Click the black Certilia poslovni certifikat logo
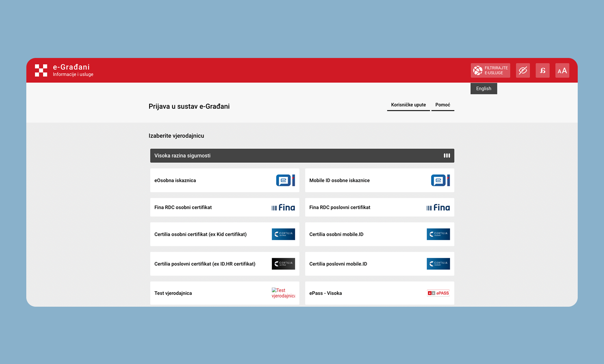Screen dimensions: 604x364 coord(283,264)
